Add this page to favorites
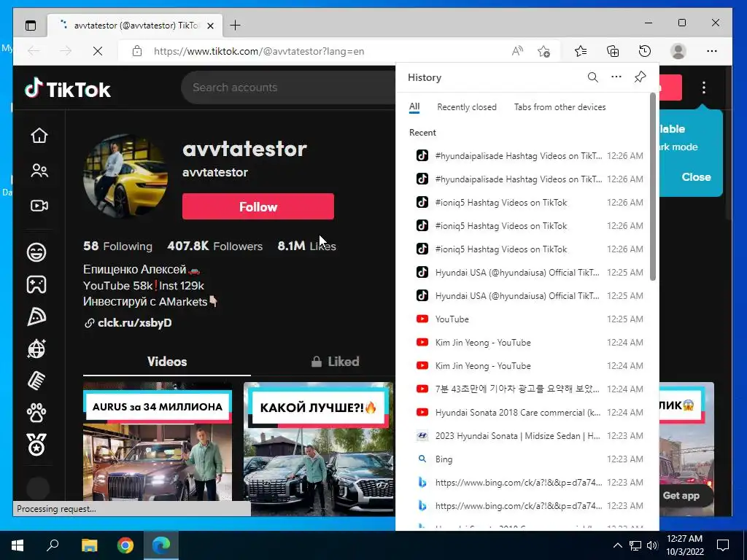Image resolution: width=747 pixels, height=560 pixels. click(x=543, y=51)
